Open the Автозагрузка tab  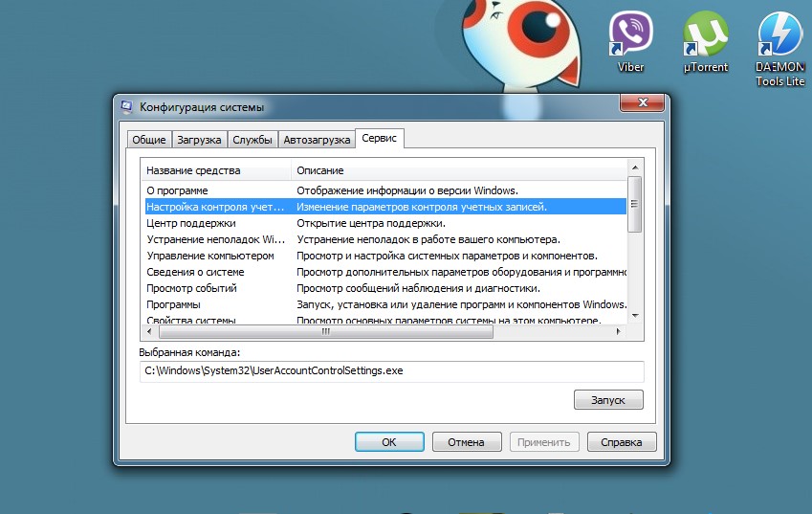317,140
